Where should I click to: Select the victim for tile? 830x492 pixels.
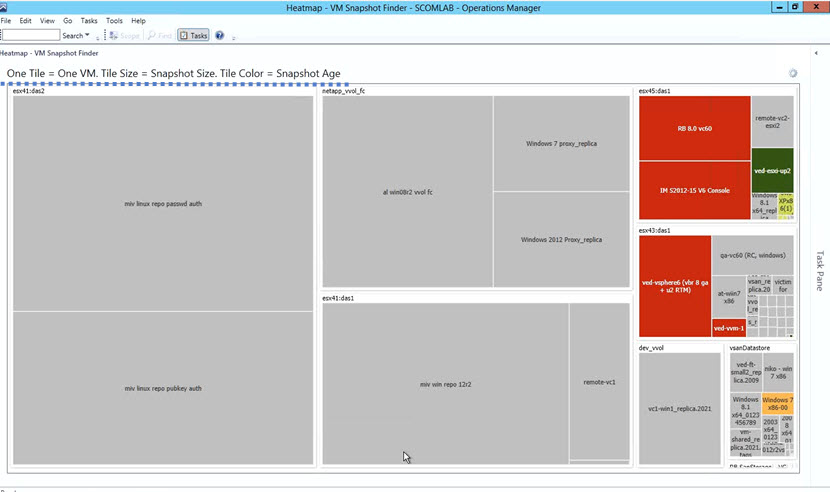click(x=783, y=285)
